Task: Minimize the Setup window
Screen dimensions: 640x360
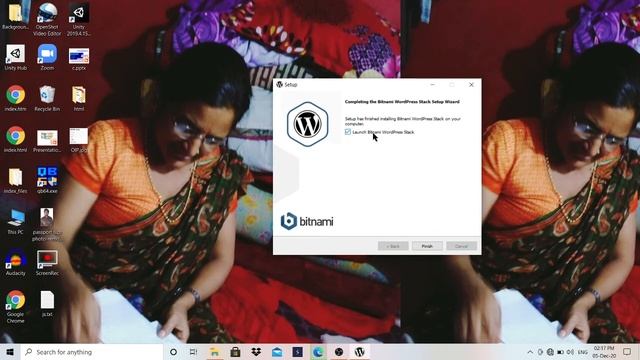Action: pos(433,84)
